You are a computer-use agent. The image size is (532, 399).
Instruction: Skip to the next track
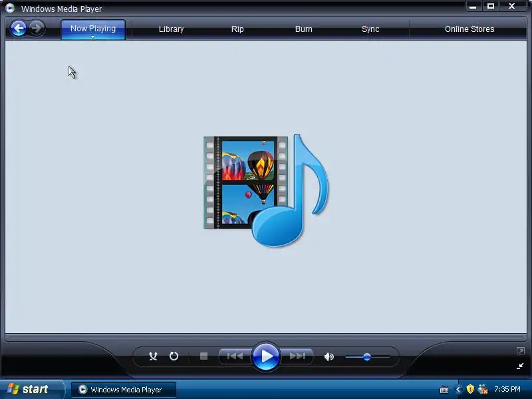[297, 356]
